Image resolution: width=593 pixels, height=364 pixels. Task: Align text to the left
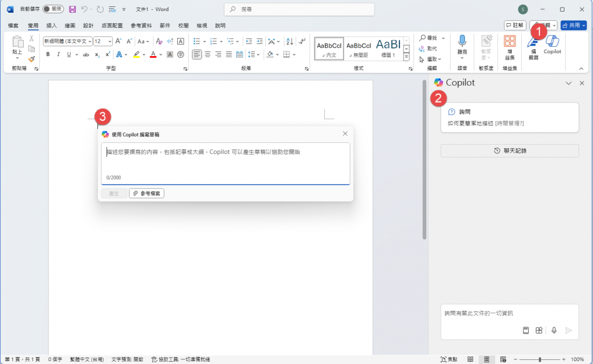click(x=197, y=54)
